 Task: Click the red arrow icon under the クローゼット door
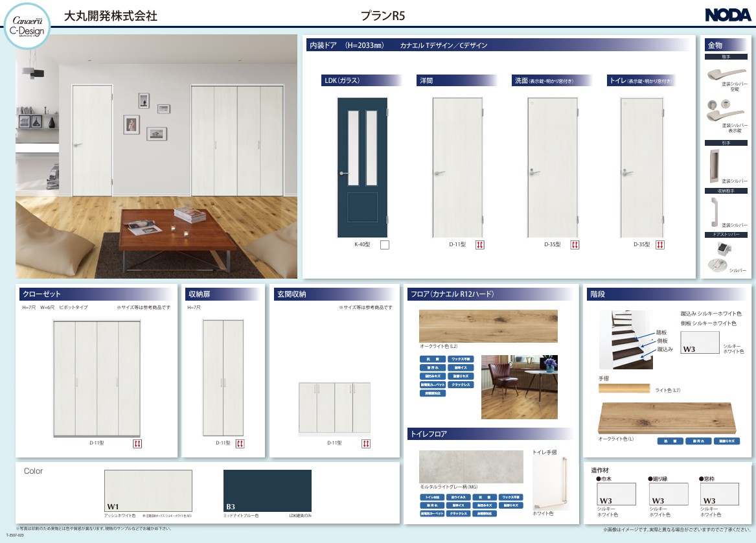click(137, 443)
